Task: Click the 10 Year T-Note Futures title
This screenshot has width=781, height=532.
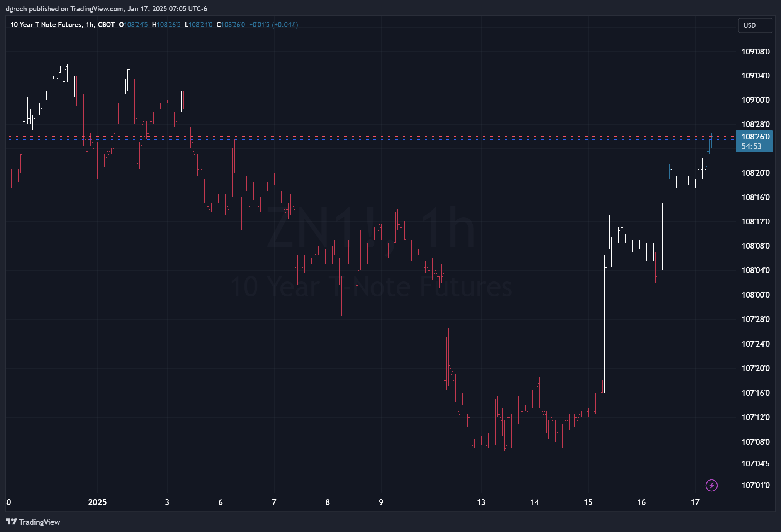Action: [46, 25]
